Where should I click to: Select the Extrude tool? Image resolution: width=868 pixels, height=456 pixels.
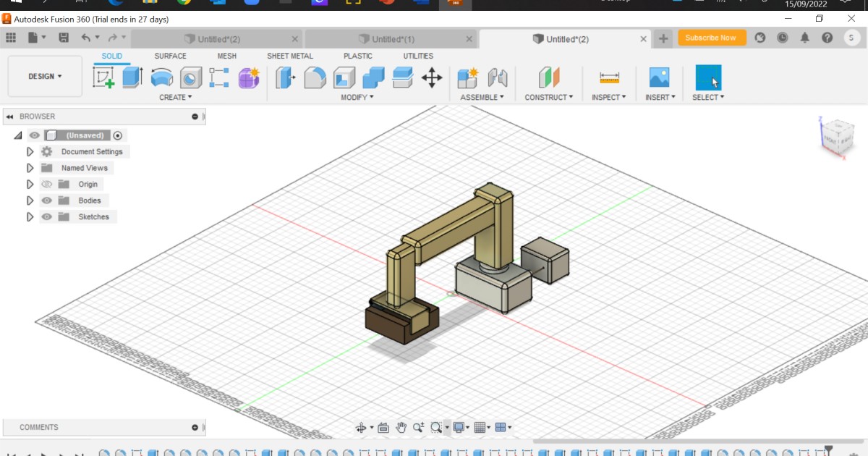tap(131, 77)
